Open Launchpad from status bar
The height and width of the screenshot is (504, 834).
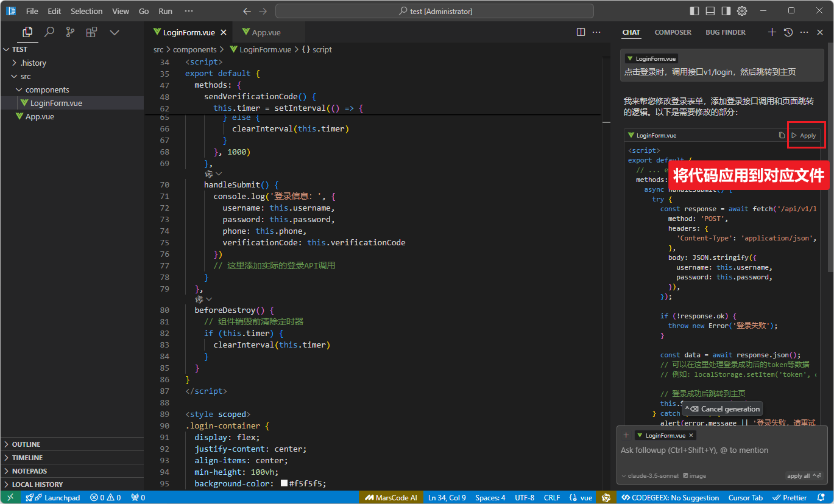click(53, 497)
